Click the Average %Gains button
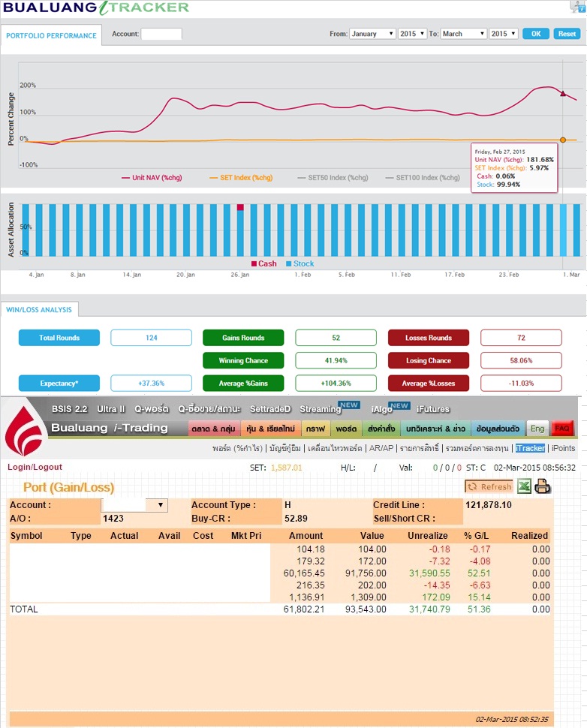Image resolution: width=587 pixels, height=728 pixels. (x=243, y=383)
